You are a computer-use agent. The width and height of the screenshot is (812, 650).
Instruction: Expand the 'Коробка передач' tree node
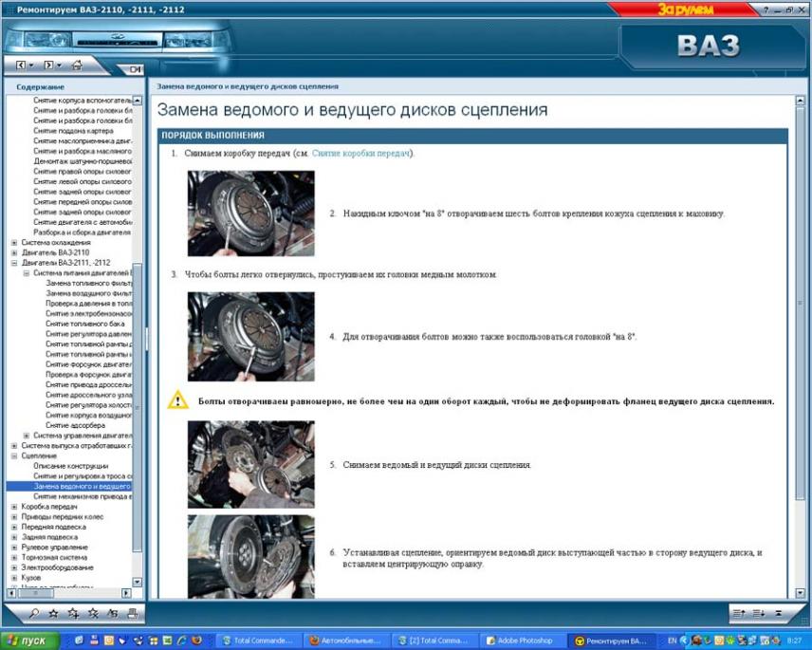[x=14, y=507]
